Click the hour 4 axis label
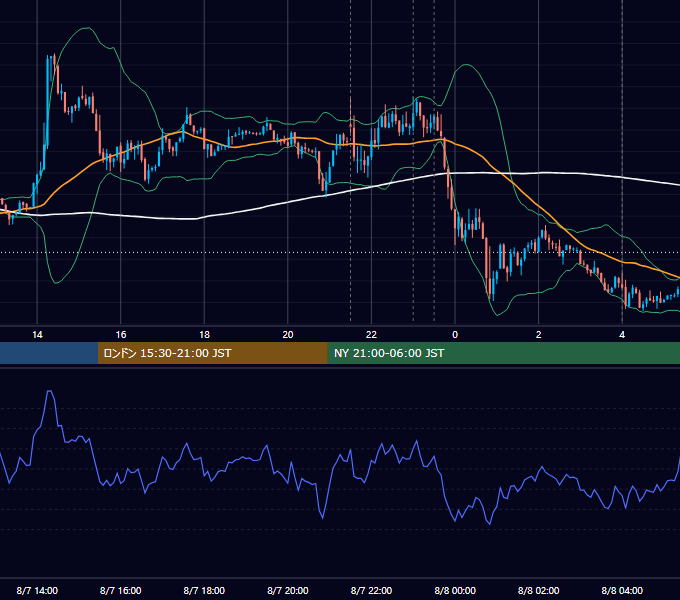 click(622, 334)
